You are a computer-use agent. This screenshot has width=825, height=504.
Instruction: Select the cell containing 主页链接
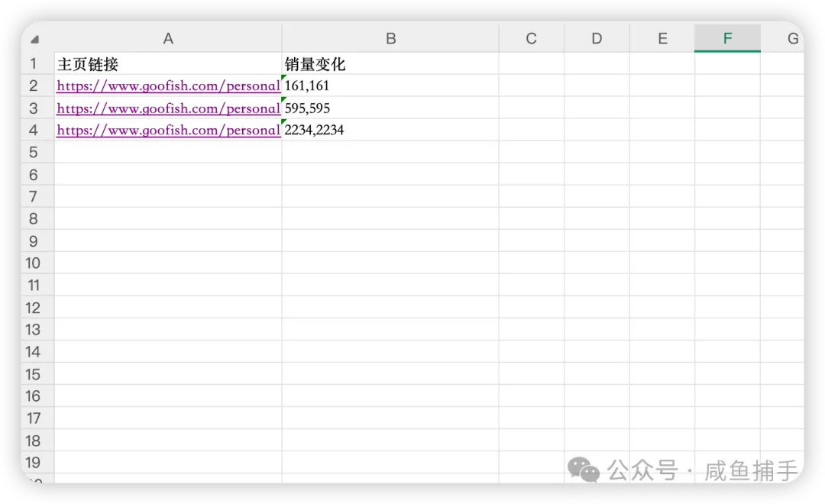click(x=168, y=63)
